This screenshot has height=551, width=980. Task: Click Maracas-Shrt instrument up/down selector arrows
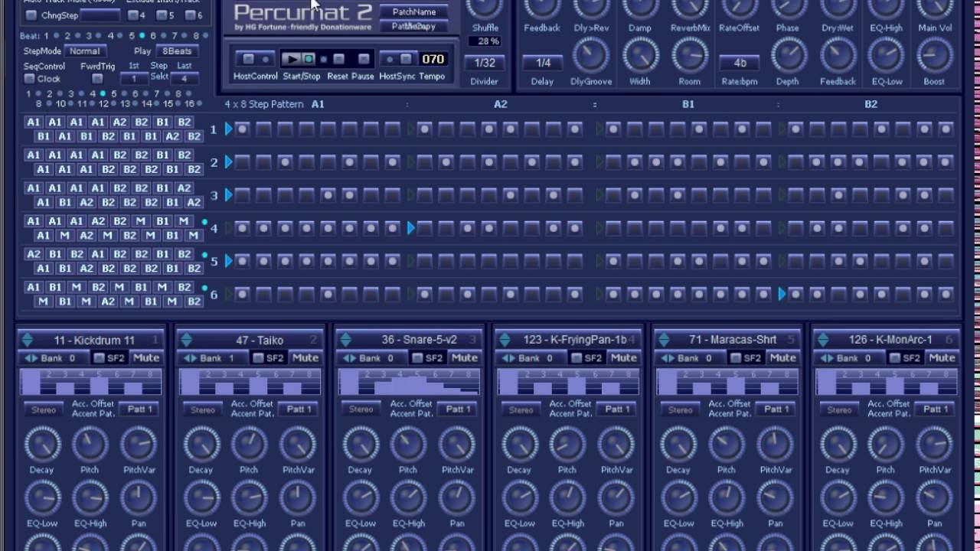coord(664,340)
